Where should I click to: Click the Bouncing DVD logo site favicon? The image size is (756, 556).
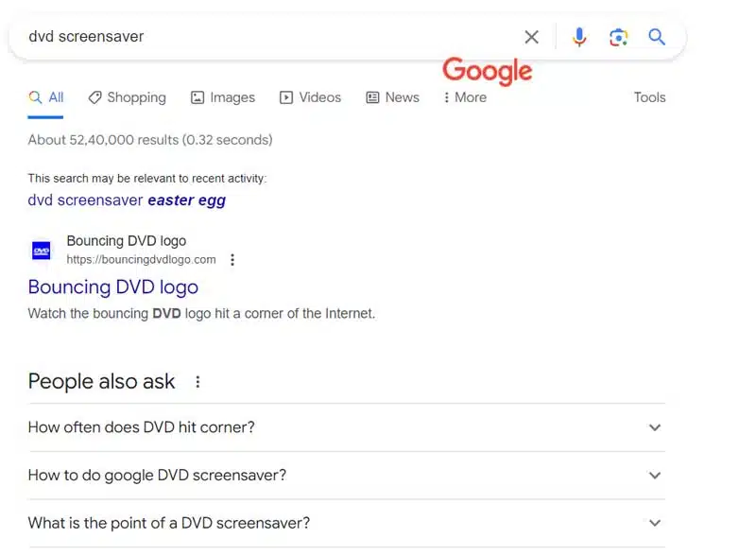(41, 250)
